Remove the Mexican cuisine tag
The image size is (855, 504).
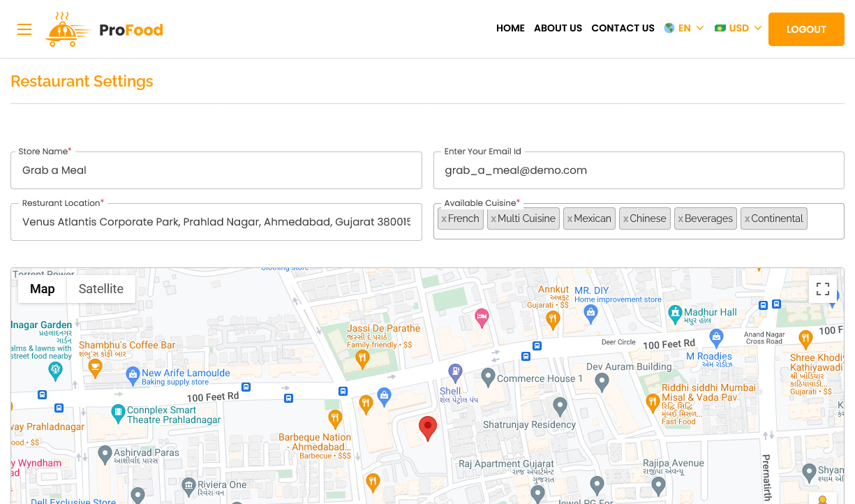point(570,218)
